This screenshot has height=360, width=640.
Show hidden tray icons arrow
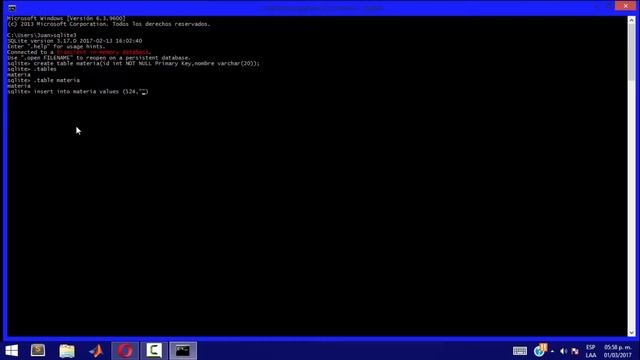click(552, 351)
